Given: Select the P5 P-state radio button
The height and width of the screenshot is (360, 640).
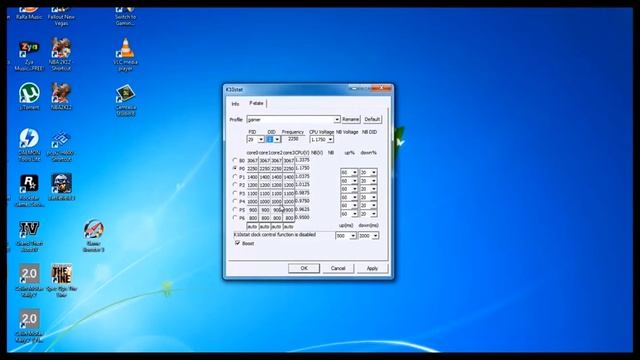Looking at the screenshot, I should click(235, 209).
